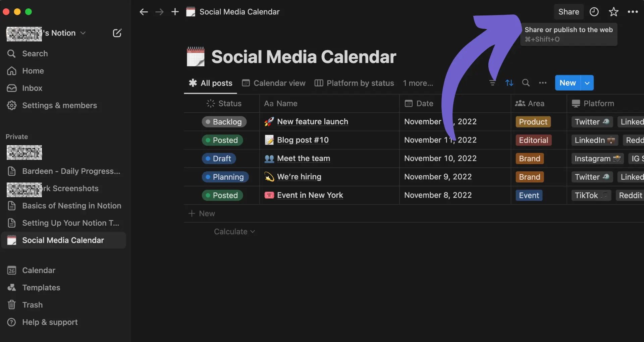Image resolution: width=644 pixels, height=342 pixels.
Task: Open dropdown arrow beside New button
Action: click(x=587, y=83)
